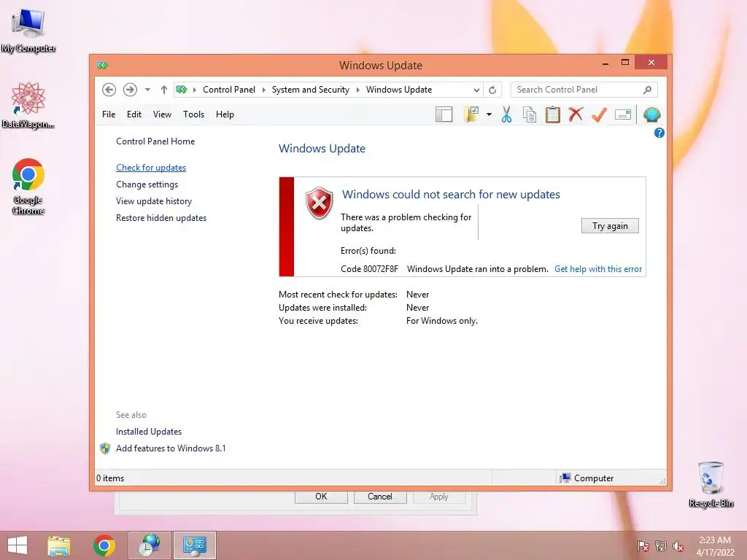Select the DataWagon desktop shortcut

click(x=28, y=106)
